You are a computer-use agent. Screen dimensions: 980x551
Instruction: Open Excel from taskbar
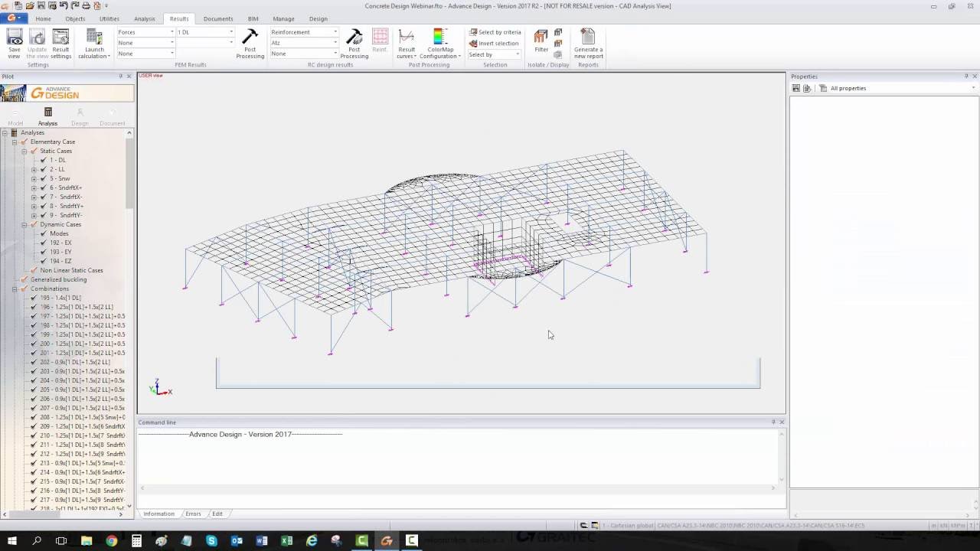[x=286, y=541]
